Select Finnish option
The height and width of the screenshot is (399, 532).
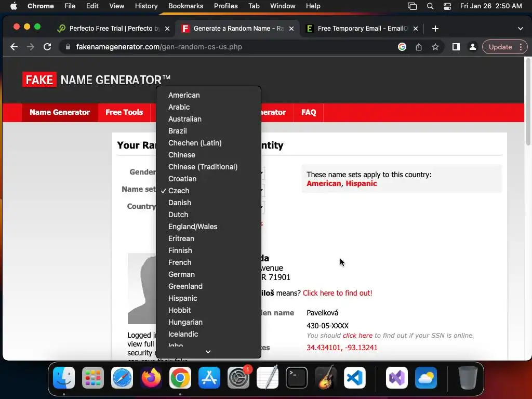click(x=208, y=250)
